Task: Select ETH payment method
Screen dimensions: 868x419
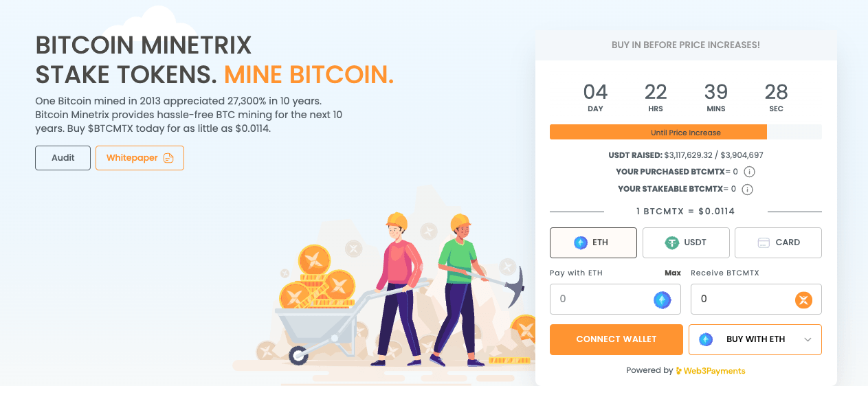Action: 593,242
